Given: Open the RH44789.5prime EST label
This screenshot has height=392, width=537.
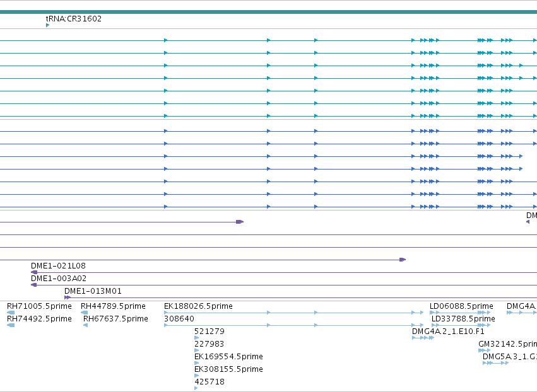Looking at the screenshot, I should point(113,306).
